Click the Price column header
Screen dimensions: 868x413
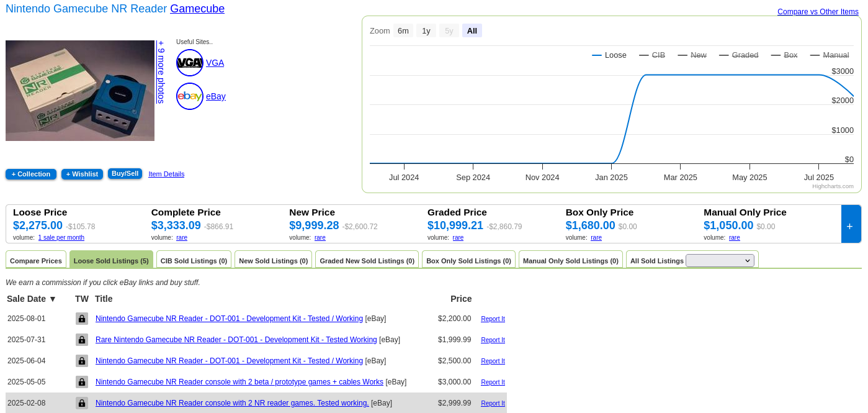[461, 299]
